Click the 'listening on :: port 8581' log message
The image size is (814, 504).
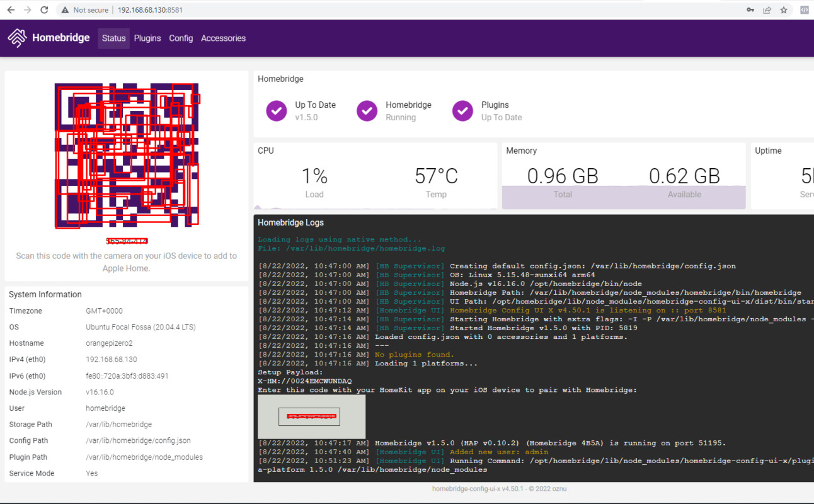588,310
